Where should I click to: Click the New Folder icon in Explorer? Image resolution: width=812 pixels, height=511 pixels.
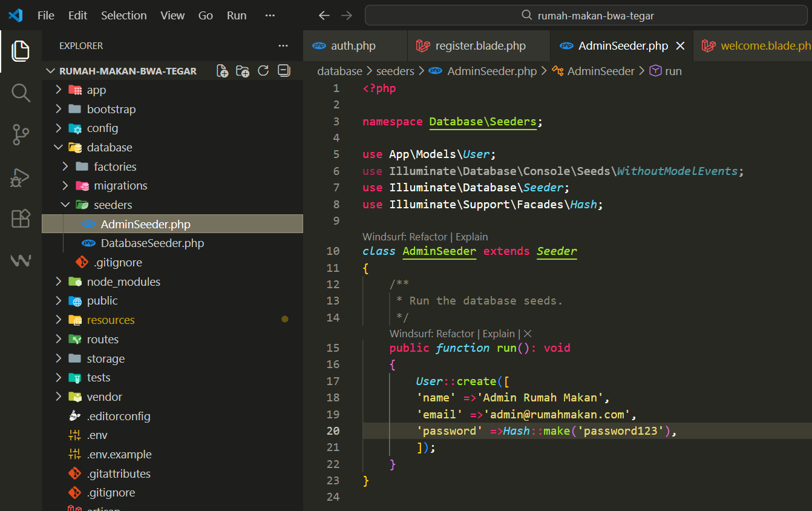tap(243, 71)
